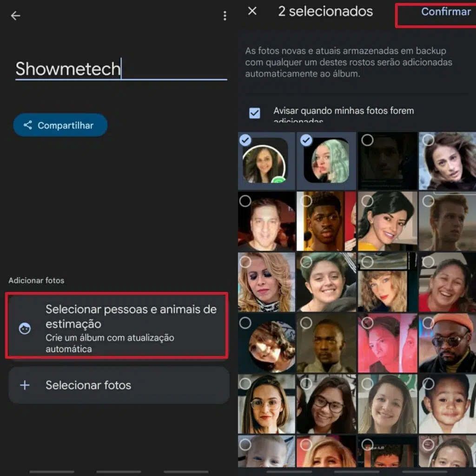Screen dimensions: 476x476
Task: Toggle the Avisar quando minhas fotos checkbox
Action: (x=254, y=113)
